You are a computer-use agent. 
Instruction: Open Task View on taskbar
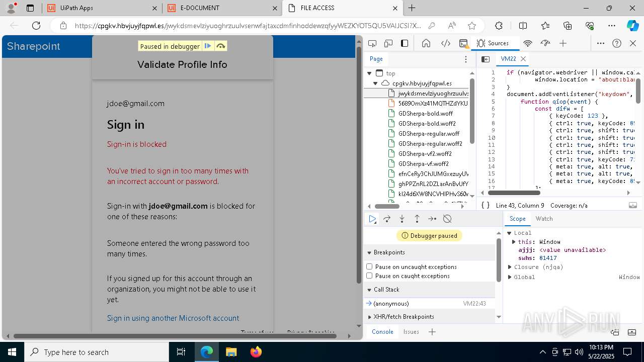[x=181, y=352]
